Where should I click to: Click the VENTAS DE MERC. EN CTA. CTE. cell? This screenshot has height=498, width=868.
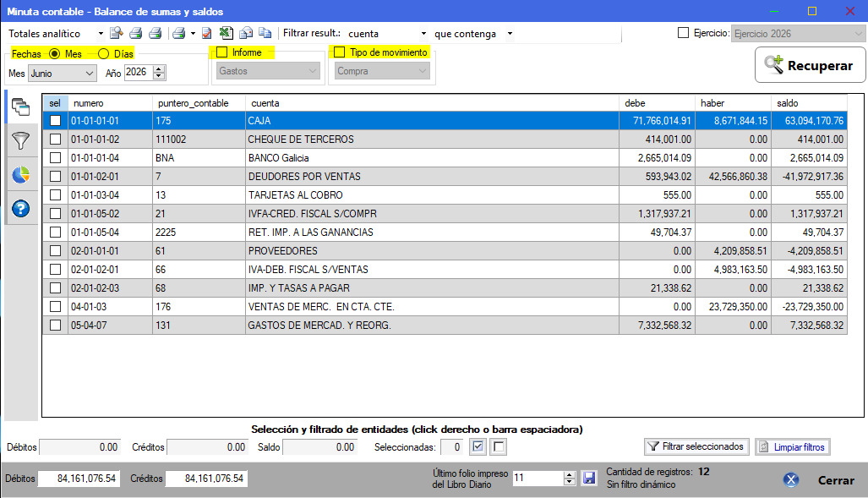[432, 306]
